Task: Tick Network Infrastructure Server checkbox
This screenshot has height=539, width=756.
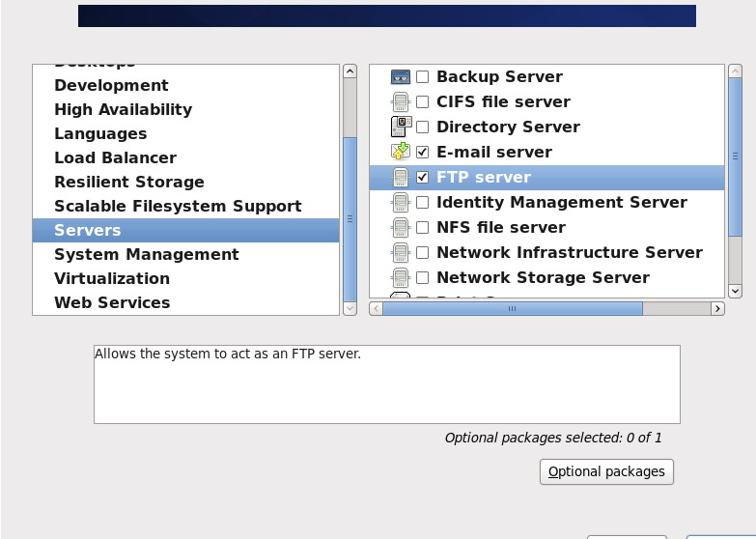Action: pyautogui.click(x=422, y=252)
